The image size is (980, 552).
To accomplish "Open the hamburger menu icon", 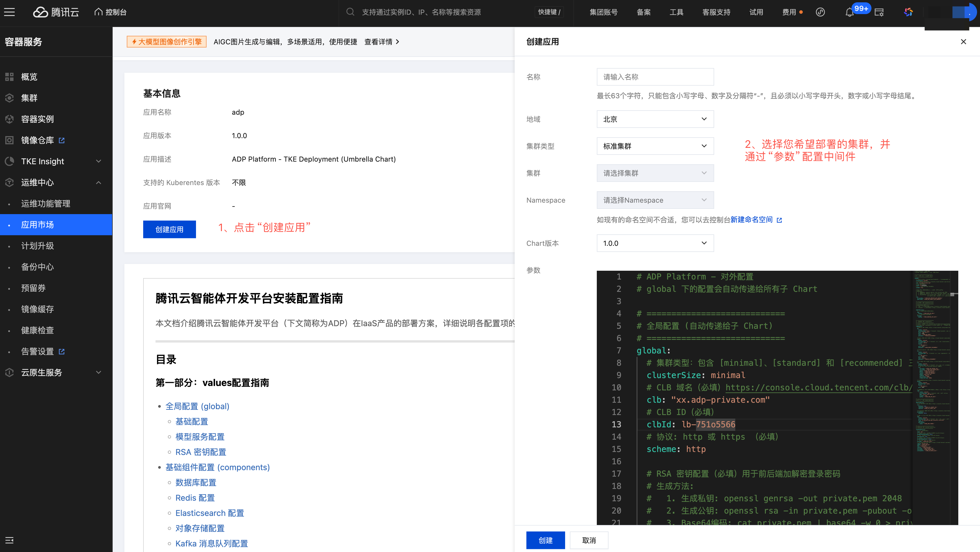I will [x=9, y=12].
